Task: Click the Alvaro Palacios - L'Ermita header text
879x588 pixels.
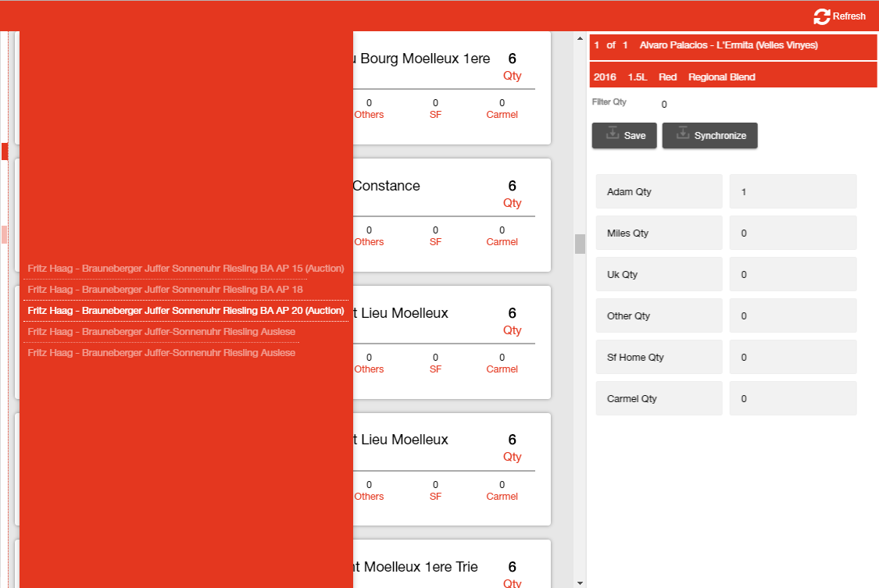Action: pos(728,45)
